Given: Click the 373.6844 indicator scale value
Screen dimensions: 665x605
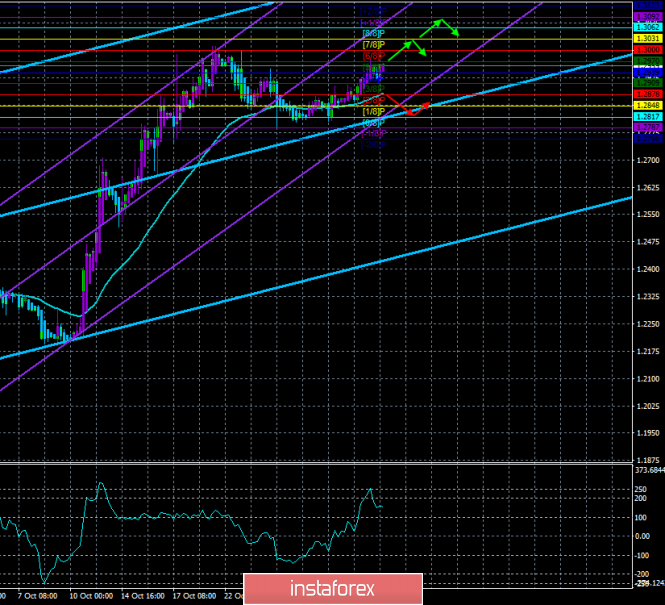Looking at the screenshot, I should click(x=648, y=470).
